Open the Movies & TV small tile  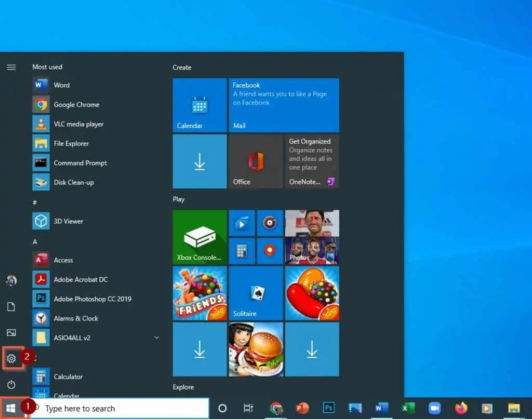pos(242,223)
